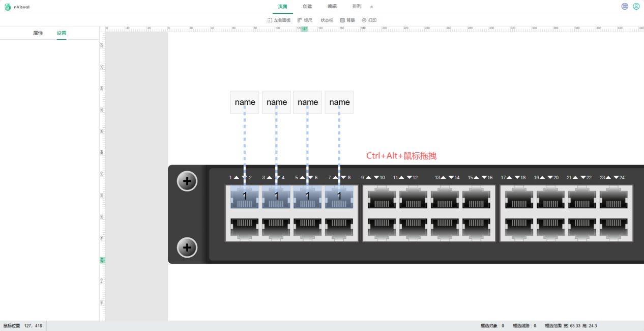
Task: Select highlighted port 1 on the patch panel
Action: coord(245,198)
